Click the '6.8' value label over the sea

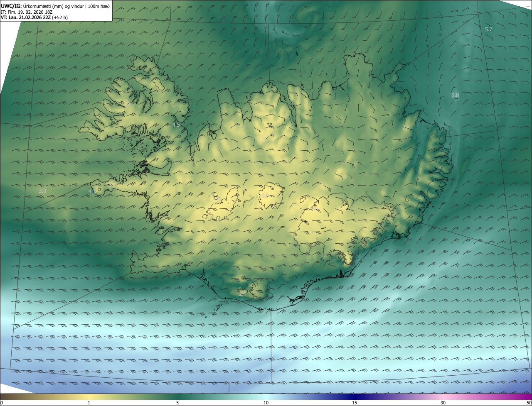click(455, 95)
